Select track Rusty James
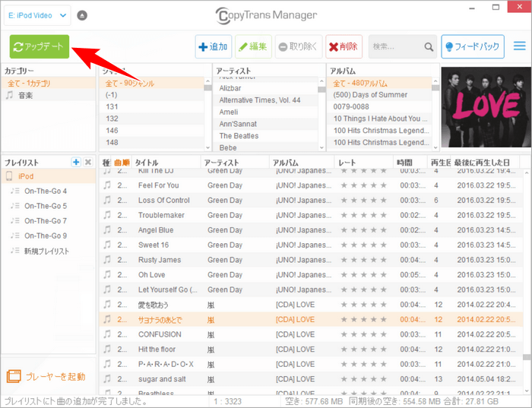Viewport: 532px width, 408px height. [x=311, y=260]
